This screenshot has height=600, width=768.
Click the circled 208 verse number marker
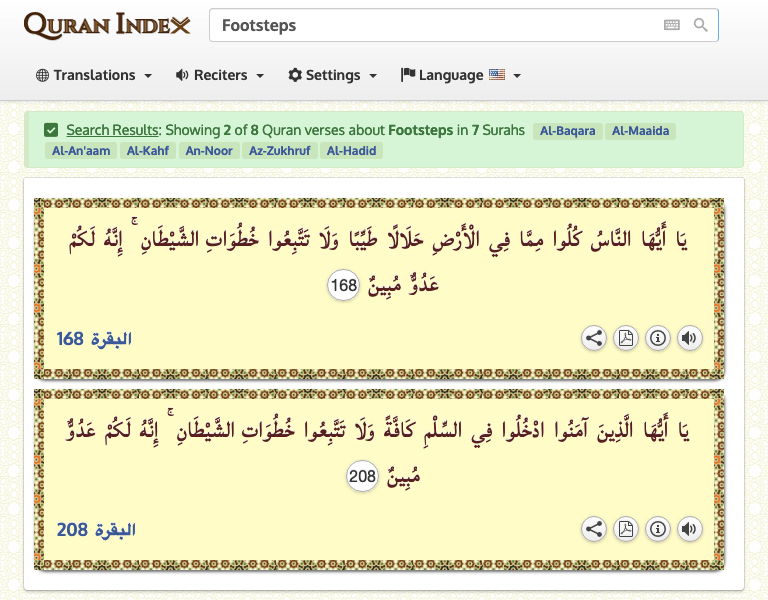(362, 476)
